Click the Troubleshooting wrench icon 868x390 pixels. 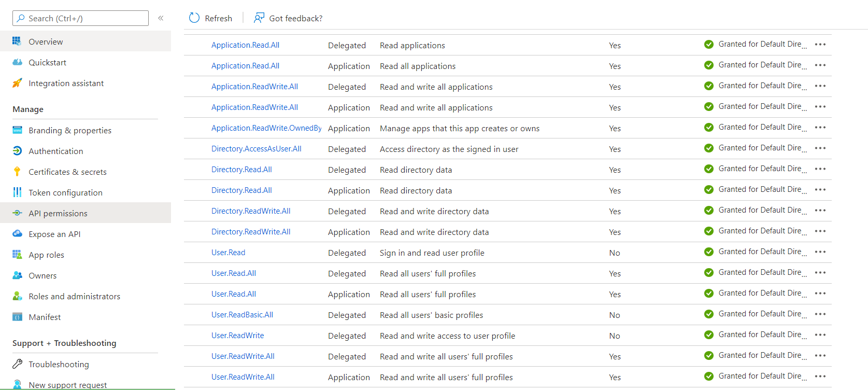[x=17, y=364]
